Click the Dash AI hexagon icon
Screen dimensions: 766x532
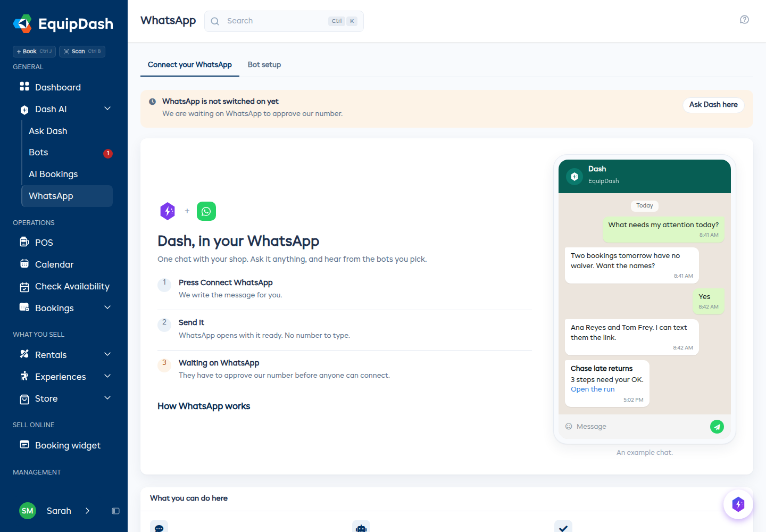click(x=24, y=110)
